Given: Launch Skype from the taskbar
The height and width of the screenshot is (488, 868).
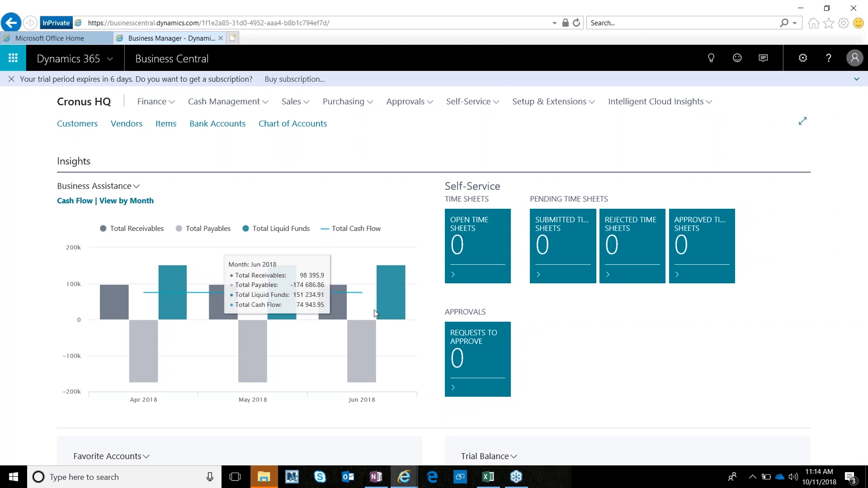Looking at the screenshot, I should [x=320, y=477].
